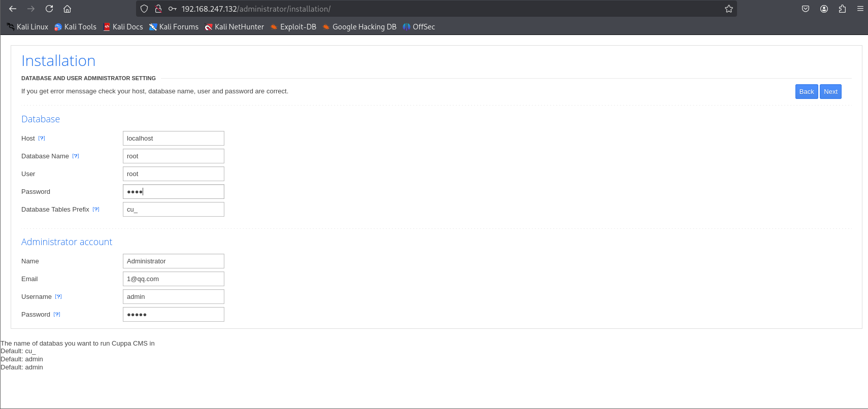Focus the administrator Name field
The image size is (868, 409).
click(x=174, y=261)
